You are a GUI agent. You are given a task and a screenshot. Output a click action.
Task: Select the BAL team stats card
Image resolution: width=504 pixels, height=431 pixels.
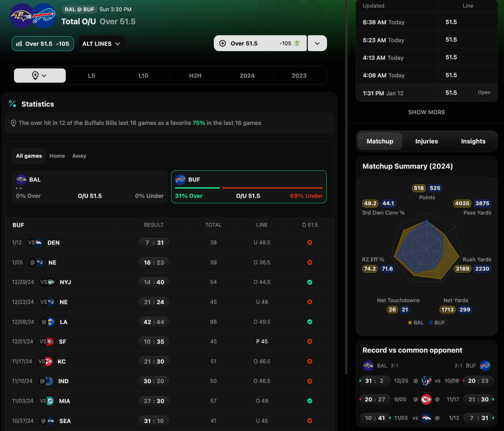coord(90,187)
